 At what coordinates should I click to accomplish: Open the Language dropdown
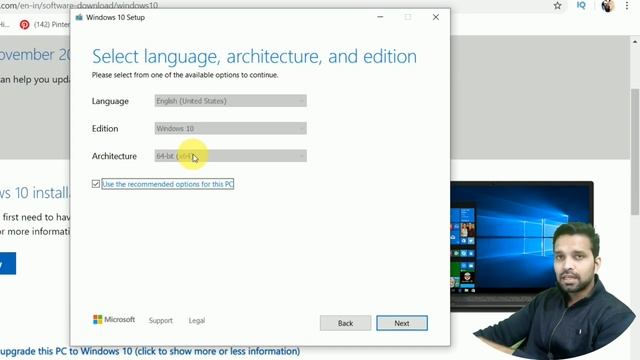pos(231,101)
